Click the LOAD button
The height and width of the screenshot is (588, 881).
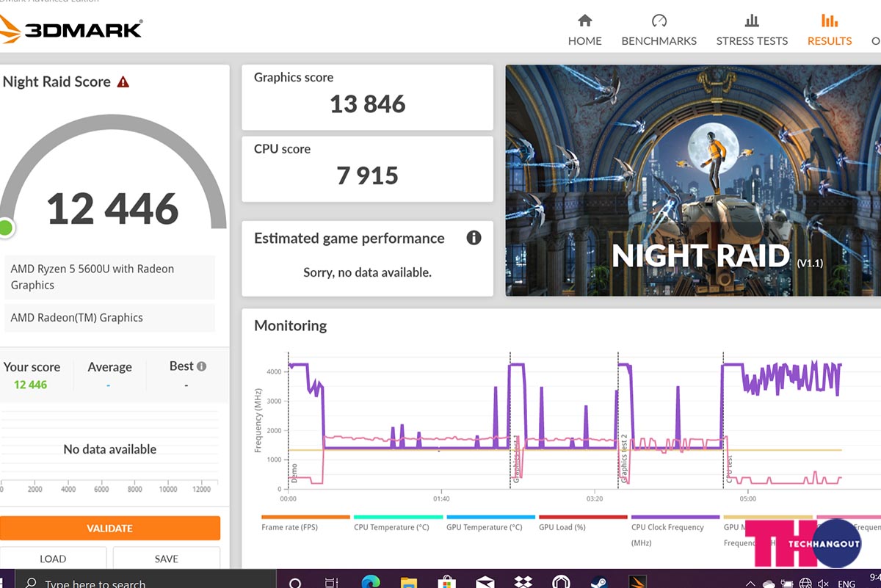coord(53,558)
